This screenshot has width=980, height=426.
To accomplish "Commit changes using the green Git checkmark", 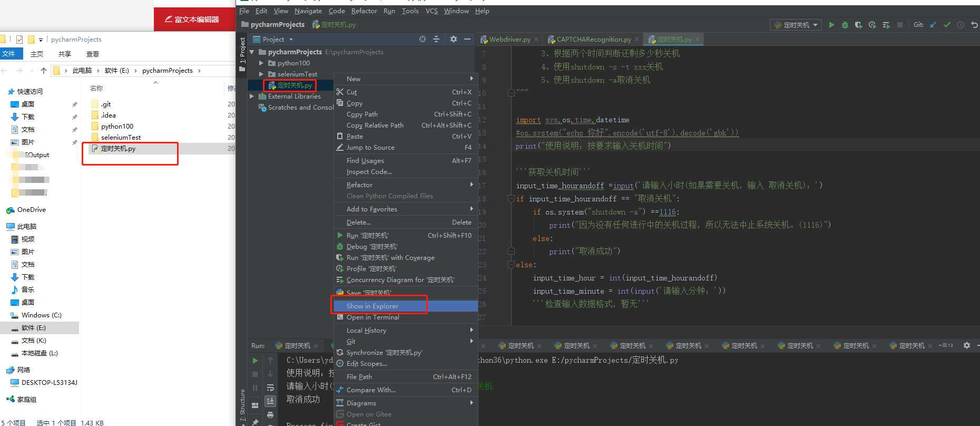I will point(947,25).
